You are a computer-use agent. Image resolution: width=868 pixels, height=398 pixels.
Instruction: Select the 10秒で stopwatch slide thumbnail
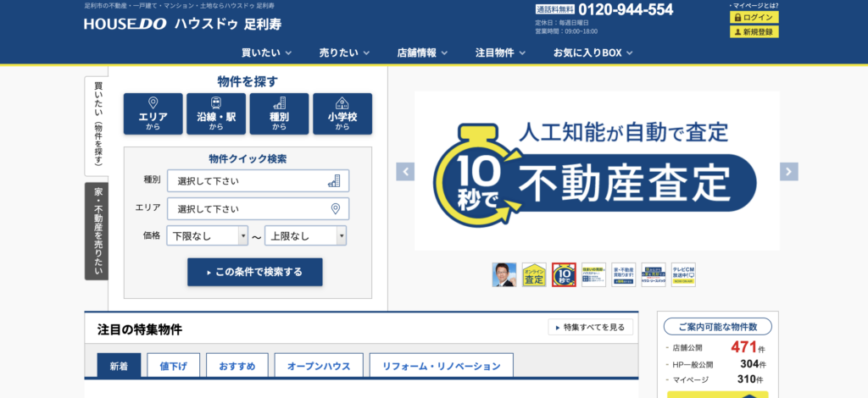tap(564, 274)
